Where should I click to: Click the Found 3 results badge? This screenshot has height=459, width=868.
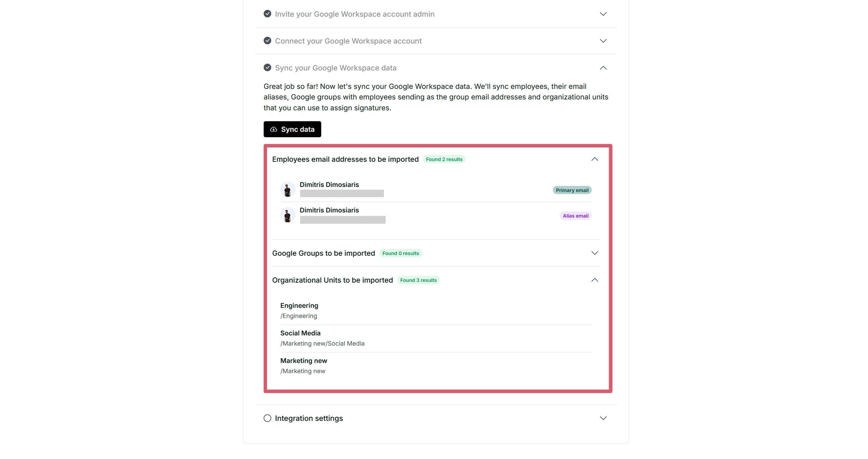(x=418, y=280)
